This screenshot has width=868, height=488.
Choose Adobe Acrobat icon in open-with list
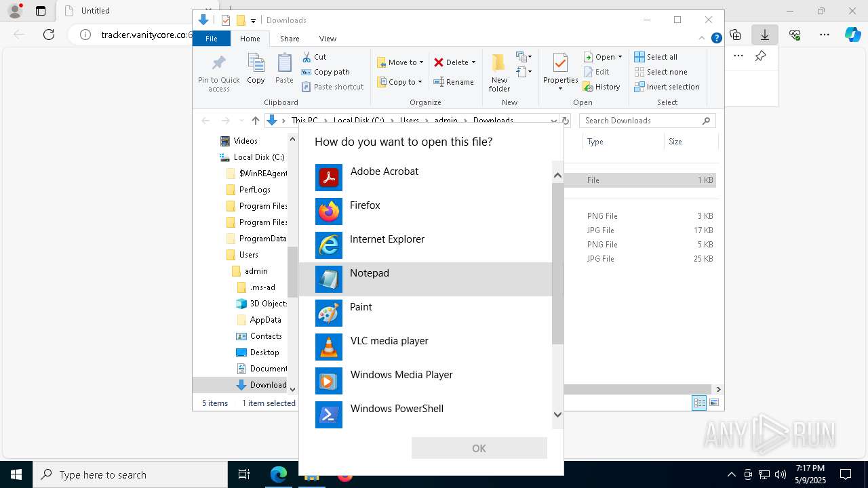click(329, 178)
